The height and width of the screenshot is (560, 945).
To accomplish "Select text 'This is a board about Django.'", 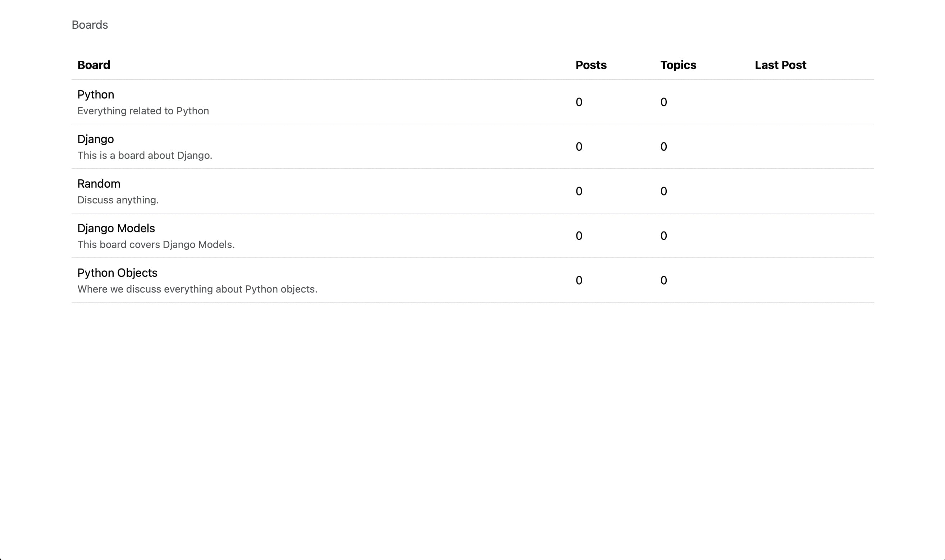I will click(145, 156).
